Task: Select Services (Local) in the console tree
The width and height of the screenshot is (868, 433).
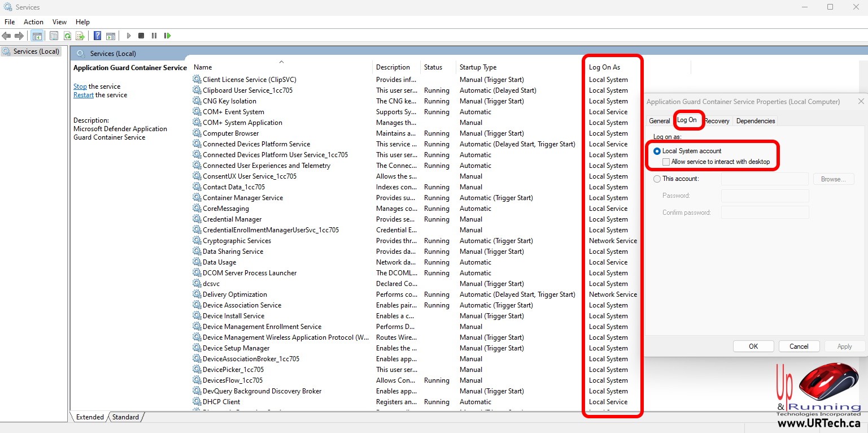Action: point(36,51)
